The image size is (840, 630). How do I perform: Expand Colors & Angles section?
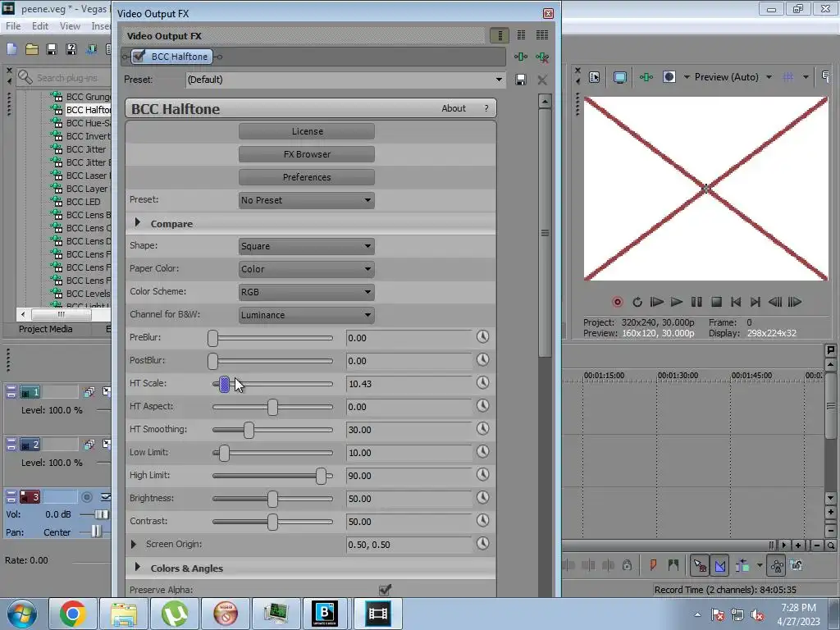coord(138,567)
